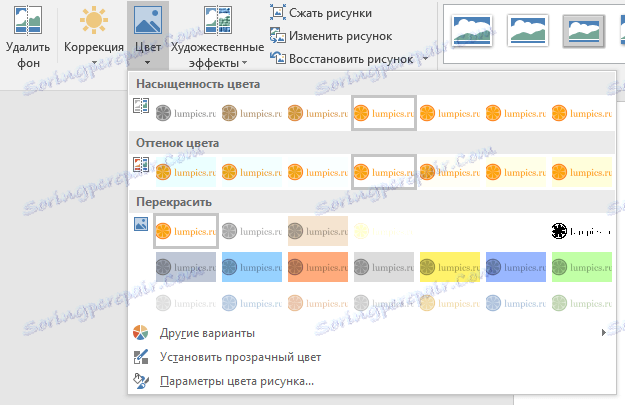Apply the dark gray background recolor swatch
The height and width of the screenshot is (405, 625).
(x=384, y=267)
